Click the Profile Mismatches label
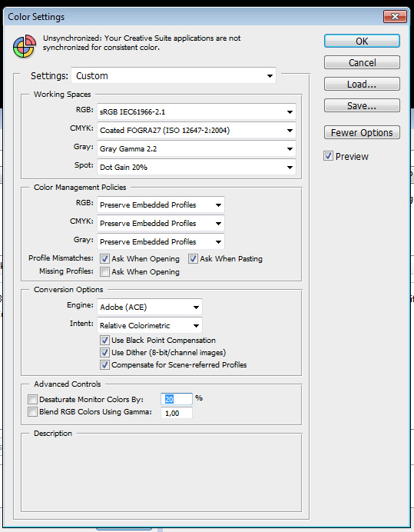This screenshot has height=532, width=414. pos(61,258)
